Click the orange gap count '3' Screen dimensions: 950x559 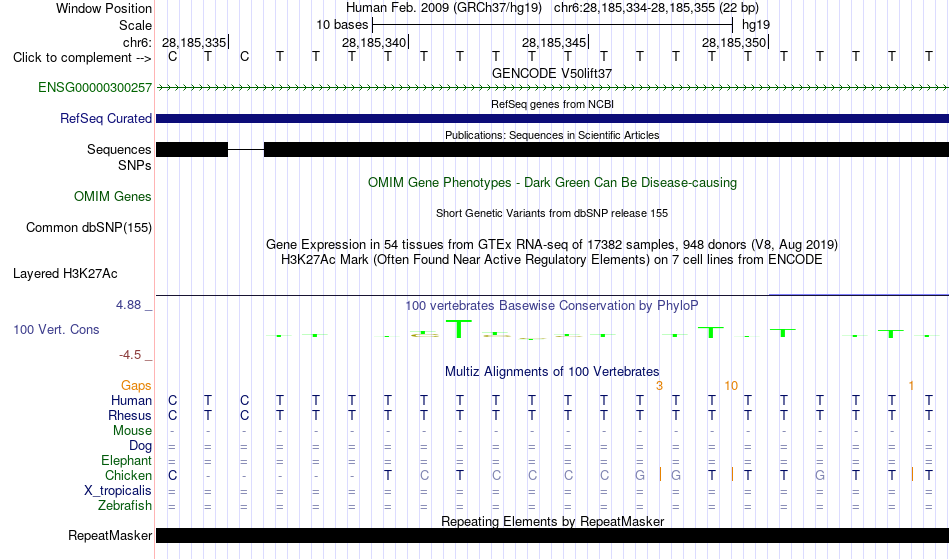659,386
